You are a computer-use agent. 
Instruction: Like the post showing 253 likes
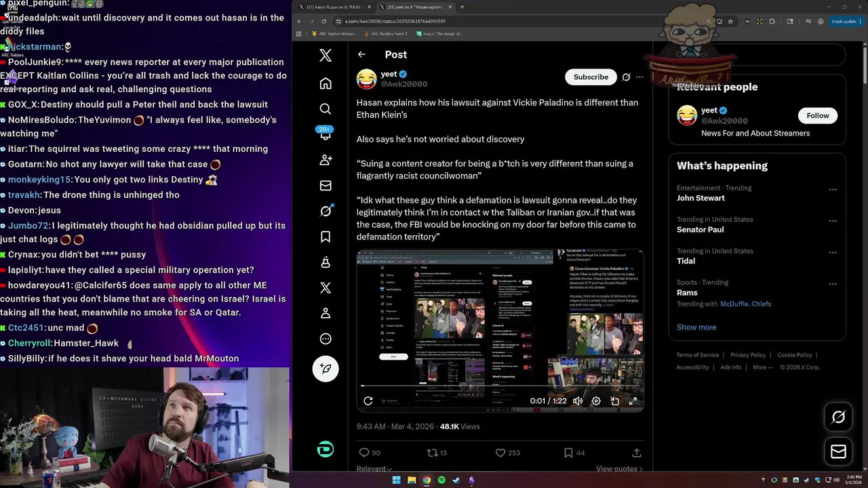point(507,453)
